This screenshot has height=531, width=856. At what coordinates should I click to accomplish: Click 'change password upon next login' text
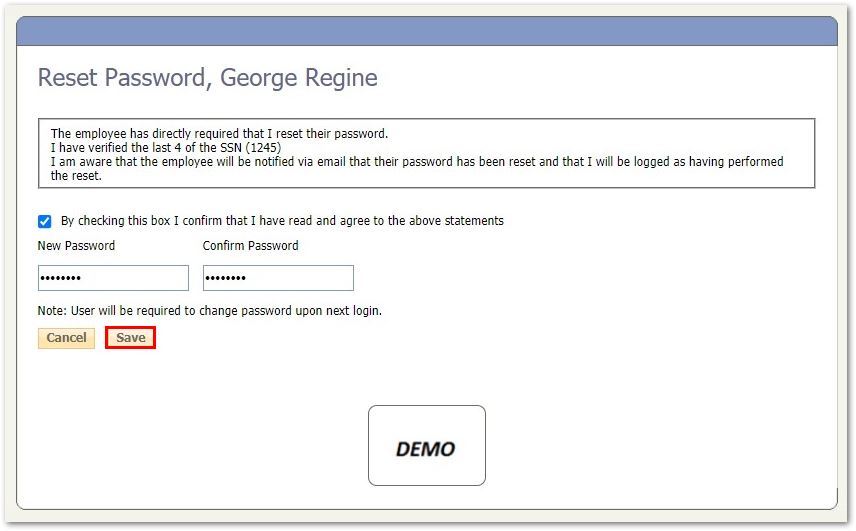coord(290,311)
